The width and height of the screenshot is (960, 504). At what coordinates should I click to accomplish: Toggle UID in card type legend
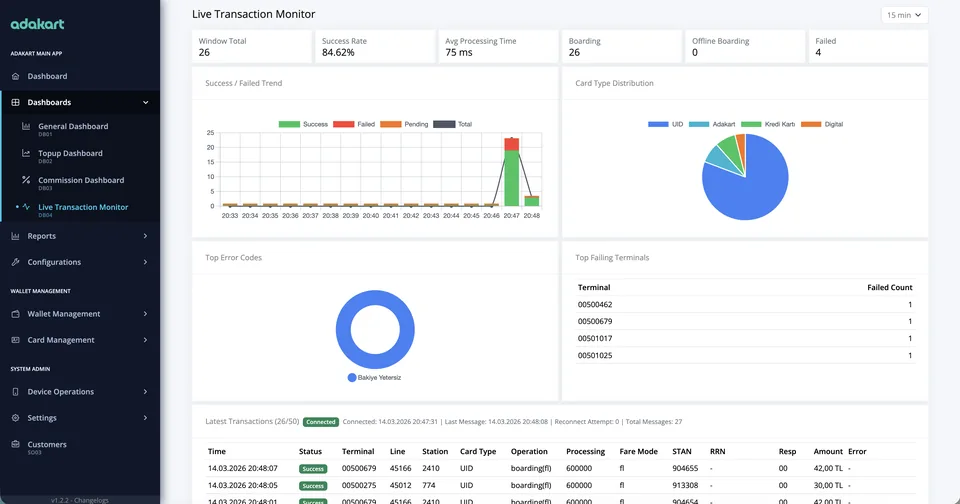(x=666, y=124)
